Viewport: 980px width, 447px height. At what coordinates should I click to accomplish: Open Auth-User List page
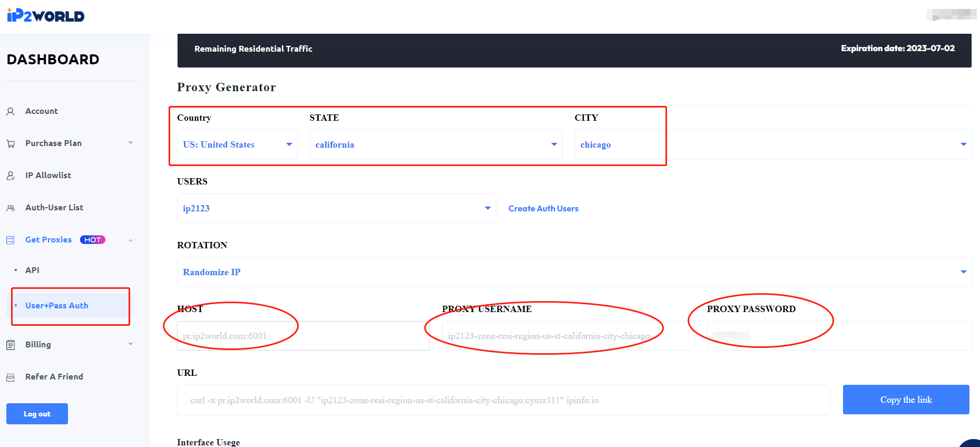[54, 208]
